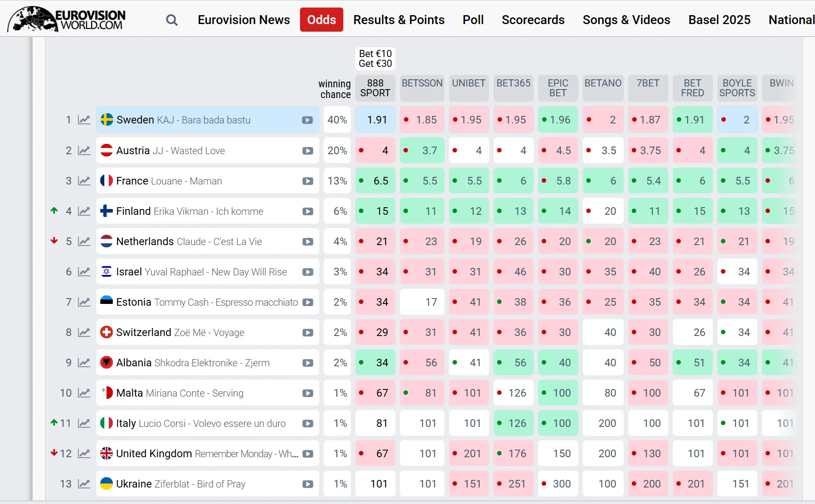Click the search magnifier icon
The image size is (815, 504).
pos(172,20)
